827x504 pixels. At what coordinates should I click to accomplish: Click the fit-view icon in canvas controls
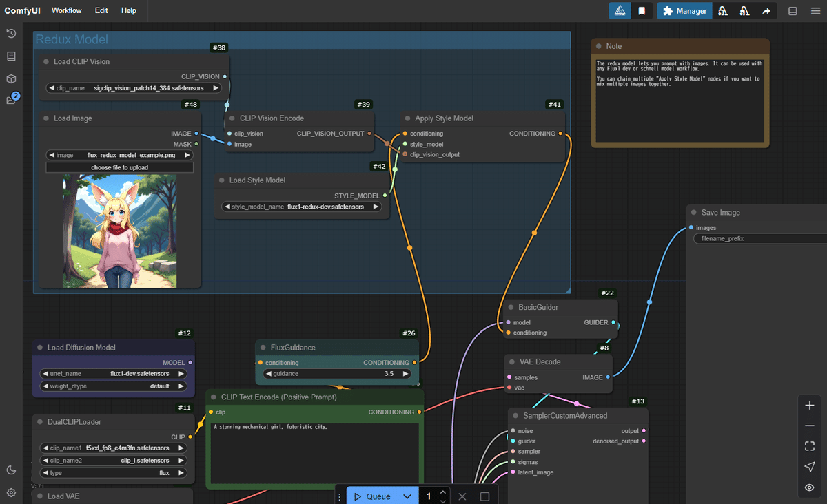point(809,446)
